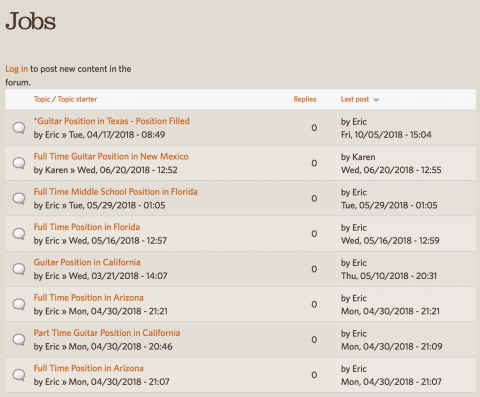Screen dimensions: 480x397
Task: Sort by Topic / Topic starter column
Action: (x=65, y=99)
